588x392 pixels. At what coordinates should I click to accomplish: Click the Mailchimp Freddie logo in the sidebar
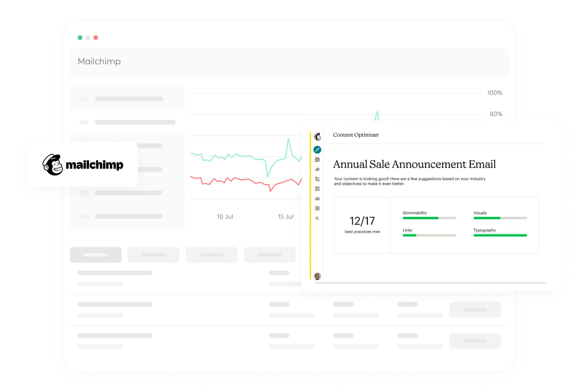[x=317, y=136]
